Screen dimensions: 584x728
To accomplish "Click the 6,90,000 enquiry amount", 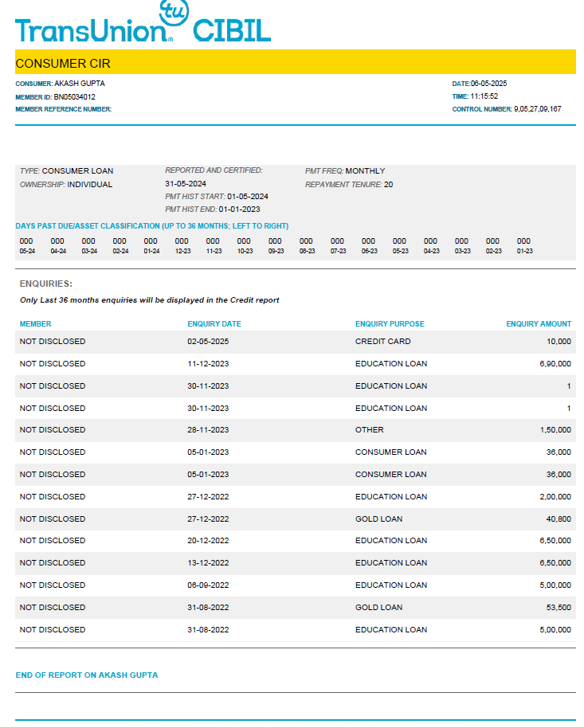I will click(x=555, y=364).
